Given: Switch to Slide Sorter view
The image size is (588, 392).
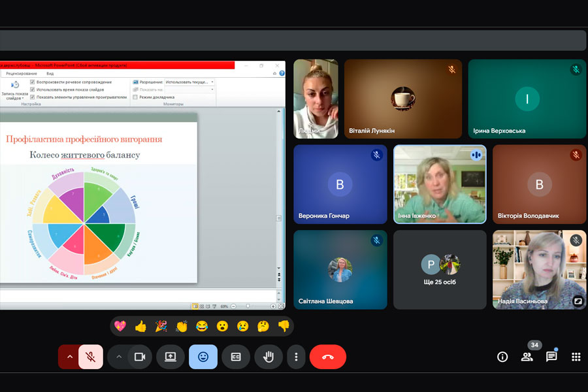Looking at the screenshot, I should (202, 306).
